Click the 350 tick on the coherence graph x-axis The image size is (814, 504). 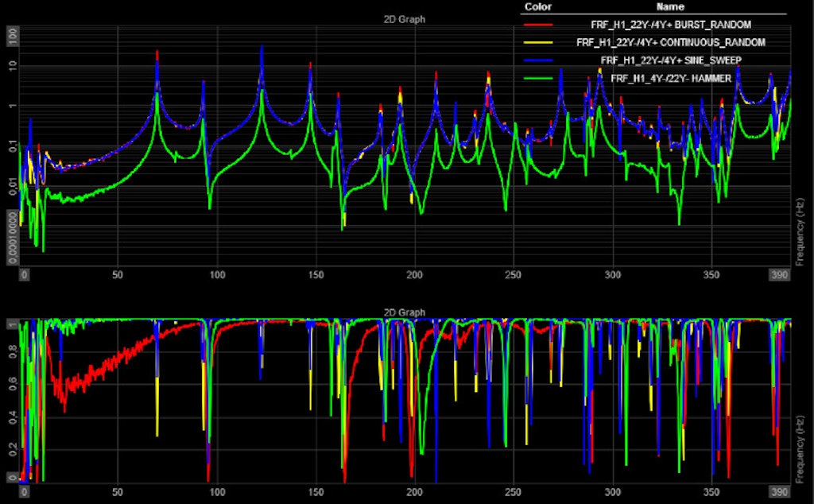[x=711, y=491]
